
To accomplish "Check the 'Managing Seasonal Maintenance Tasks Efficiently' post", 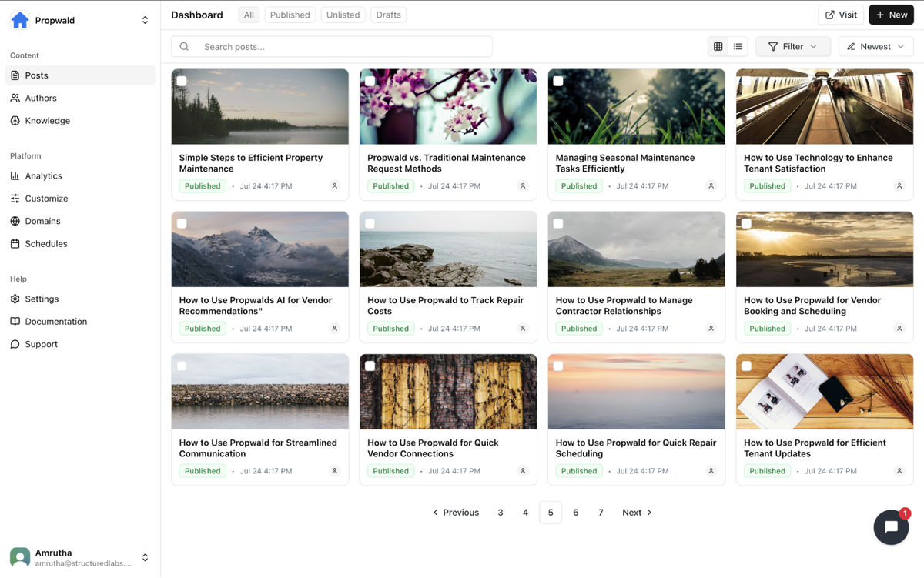I will pos(558,80).
